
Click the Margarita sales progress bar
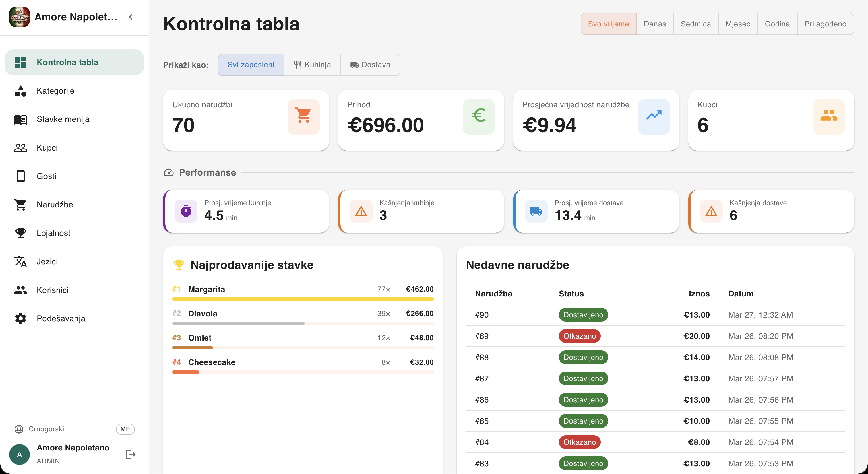click(302, 299)
